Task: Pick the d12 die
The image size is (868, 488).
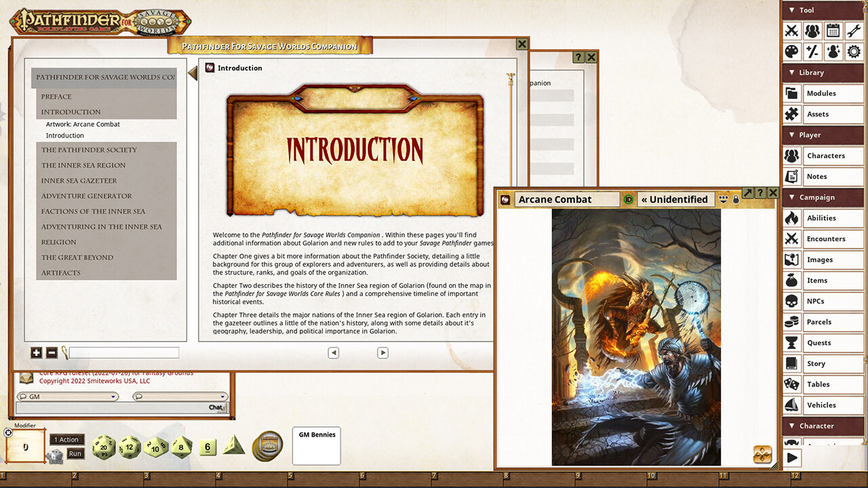Action: pos(130,447)
